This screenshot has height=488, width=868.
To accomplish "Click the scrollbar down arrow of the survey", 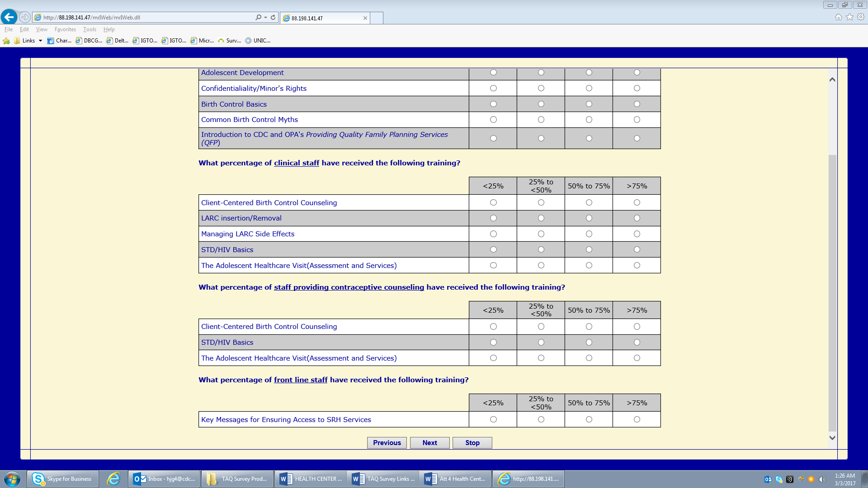I will (x=832, y=437).
